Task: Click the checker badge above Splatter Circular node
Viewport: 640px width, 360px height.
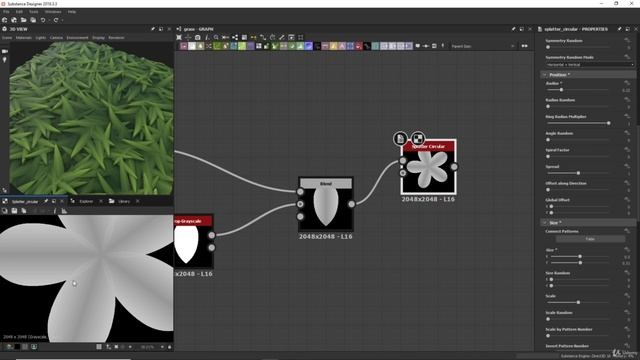Action: (418, 139)
